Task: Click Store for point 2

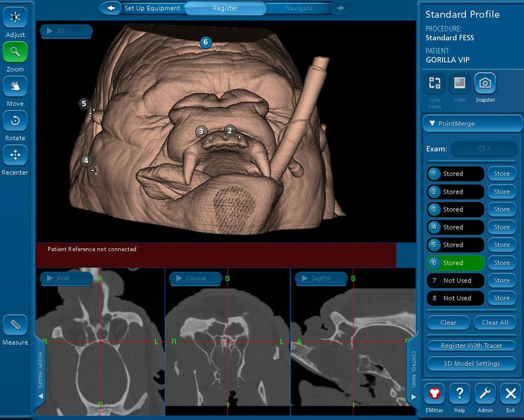Action: pos(502,192)
